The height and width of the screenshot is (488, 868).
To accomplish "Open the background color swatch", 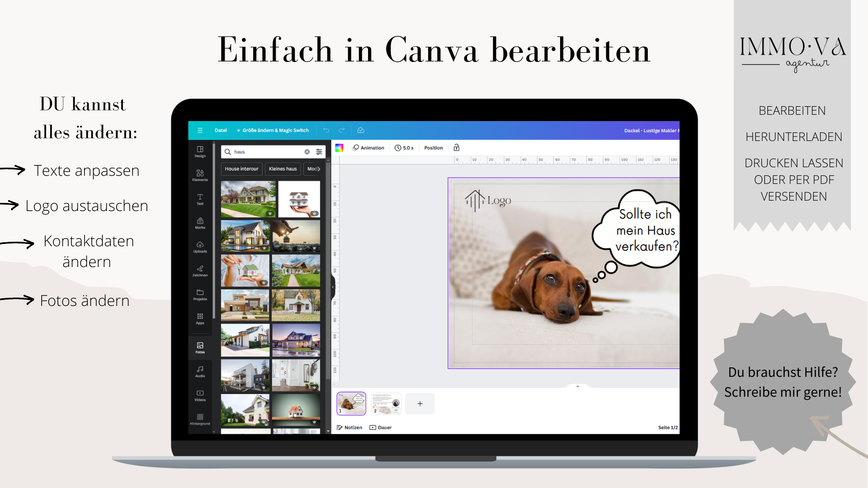I will tap(339, 148).
